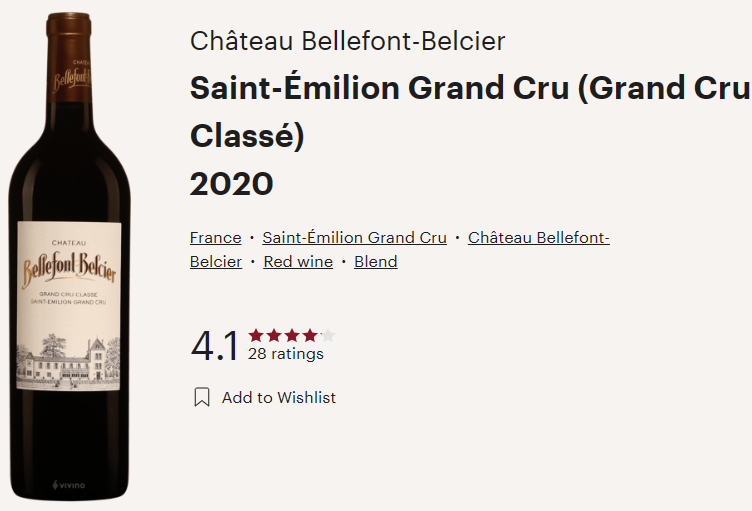
Task: Click the third rating star
Action: [x=292, y=335]
